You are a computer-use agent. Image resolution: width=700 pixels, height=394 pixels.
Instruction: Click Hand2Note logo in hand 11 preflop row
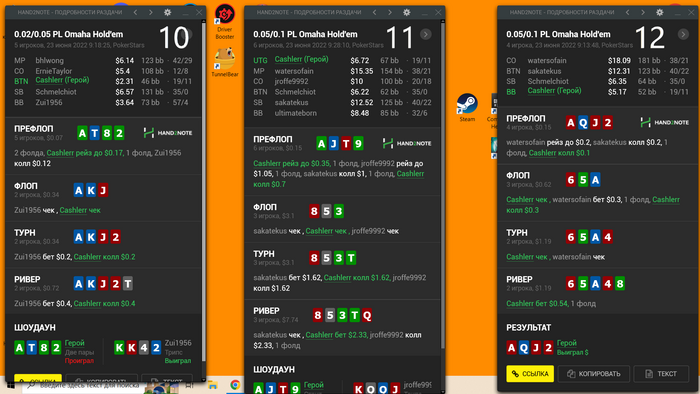click(x=407, y=143)
